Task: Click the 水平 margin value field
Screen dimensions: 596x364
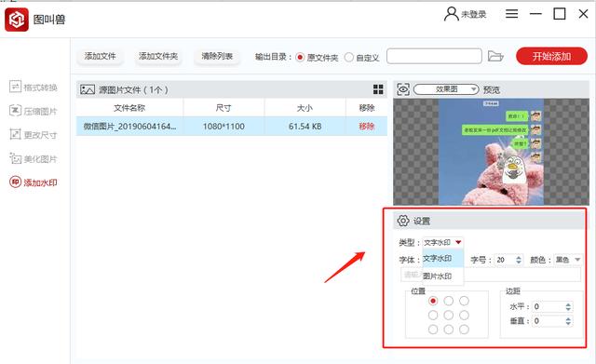Action: click(x=549, y=306)
